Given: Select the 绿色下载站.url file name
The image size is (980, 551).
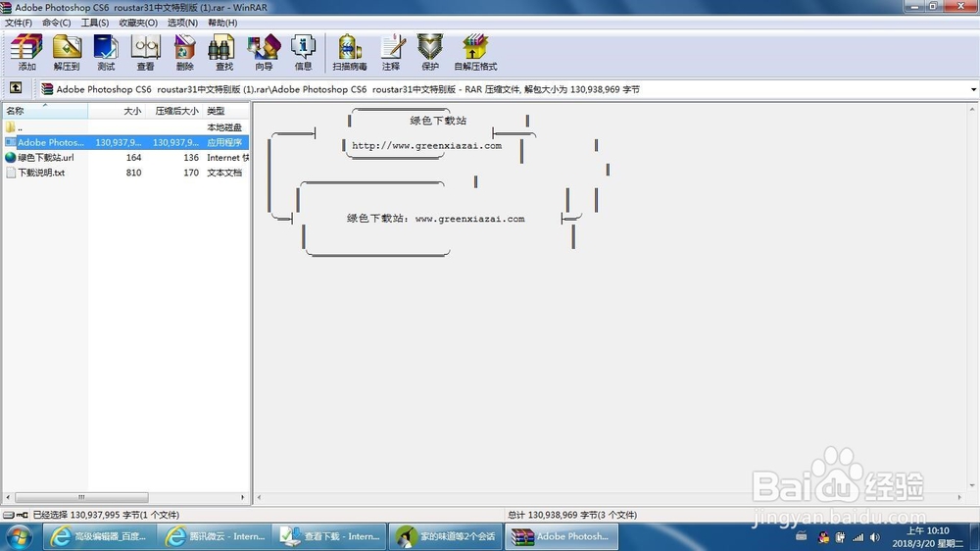Looking at the screenshot, I should click(x=46, y=158).
